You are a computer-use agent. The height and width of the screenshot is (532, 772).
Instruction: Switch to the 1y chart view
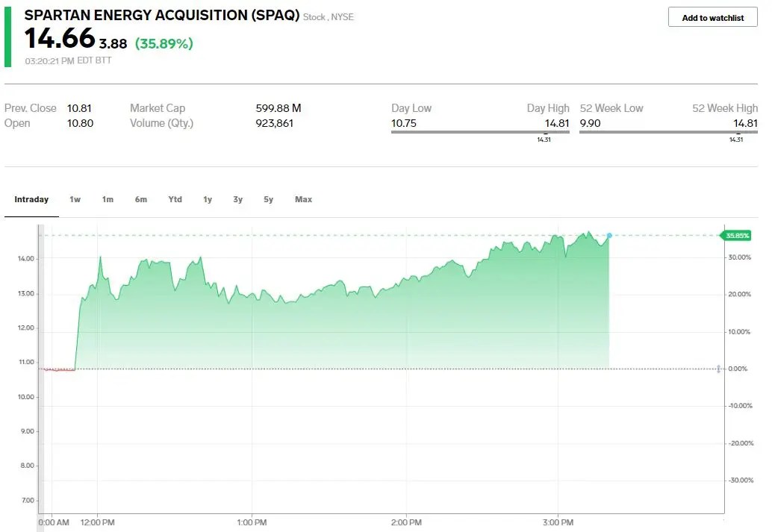coord(208,199)
